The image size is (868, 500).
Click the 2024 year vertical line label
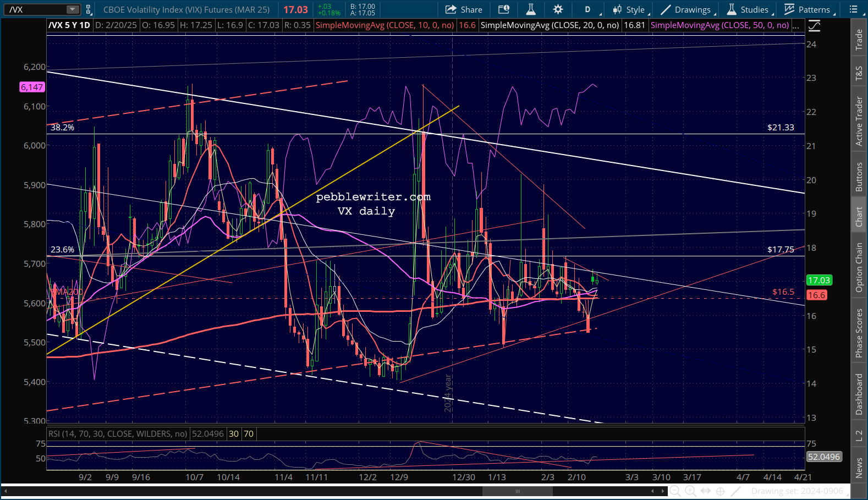pyautogui.click(x=448, y=393)
